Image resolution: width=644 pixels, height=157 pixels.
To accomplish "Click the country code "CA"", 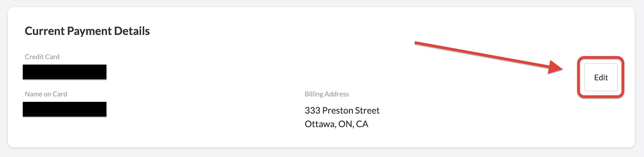I will tap(362, 124).
